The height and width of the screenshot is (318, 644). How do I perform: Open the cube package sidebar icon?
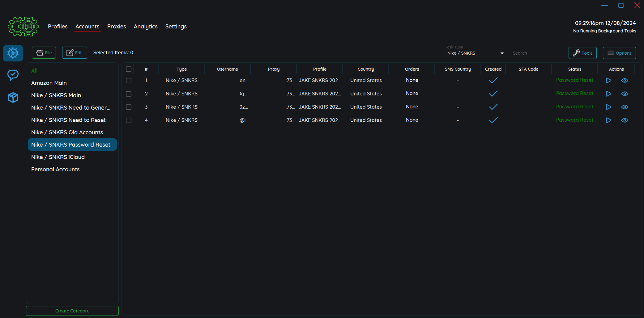pyautogui.click(x=13, y=98)
